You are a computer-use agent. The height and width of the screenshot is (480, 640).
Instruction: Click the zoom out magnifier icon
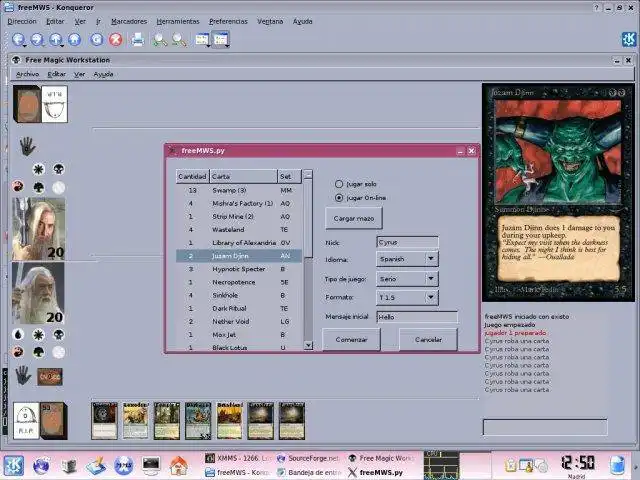[179, 39]
